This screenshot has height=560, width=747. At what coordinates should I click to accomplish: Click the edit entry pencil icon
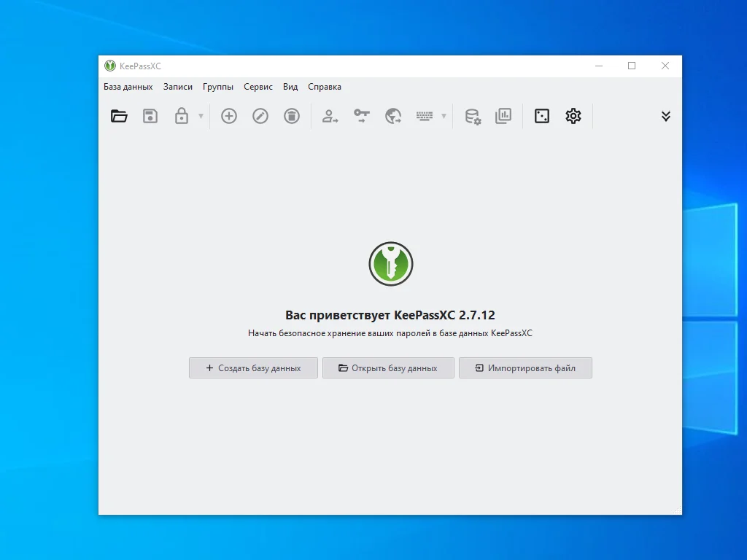pos(260,116)
